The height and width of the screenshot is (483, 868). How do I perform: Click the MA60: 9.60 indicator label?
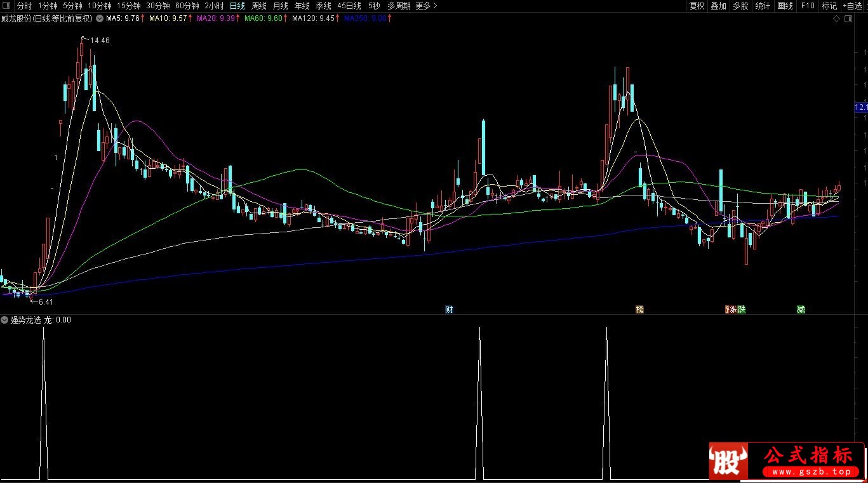[264, 18]
